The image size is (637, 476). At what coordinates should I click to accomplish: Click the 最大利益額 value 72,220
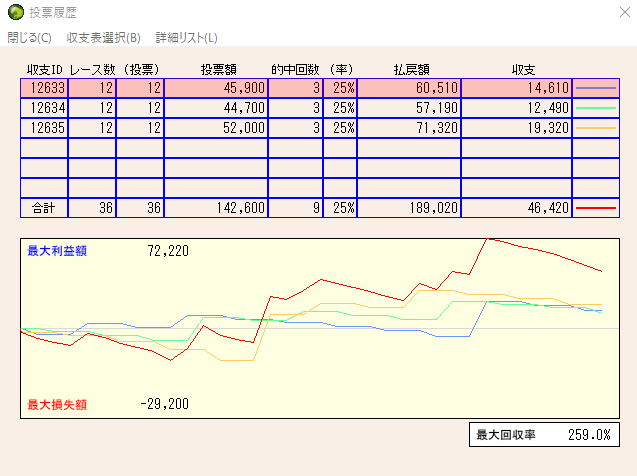pos(168,251)
